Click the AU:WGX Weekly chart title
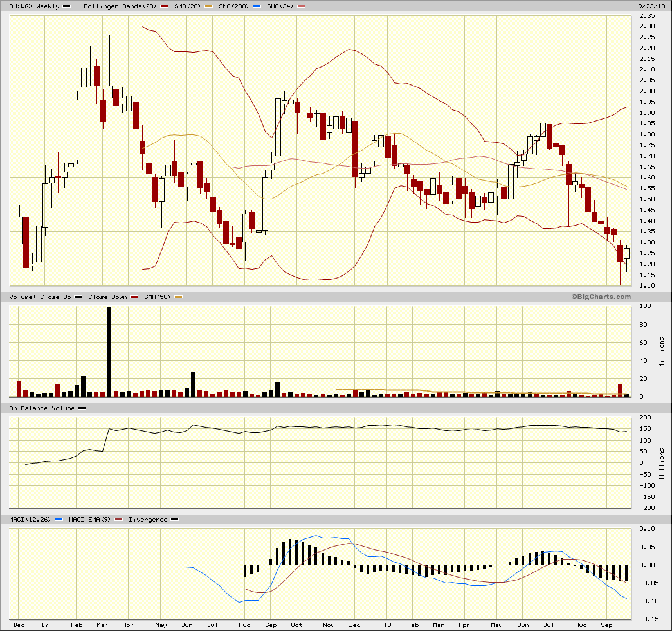This screenshot has height=631, width=672. tap(34, 6)
